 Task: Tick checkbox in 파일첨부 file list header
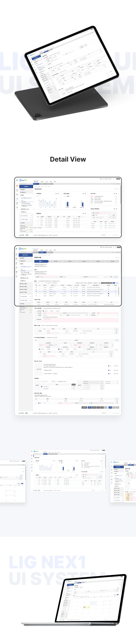[x=42, y=385]
